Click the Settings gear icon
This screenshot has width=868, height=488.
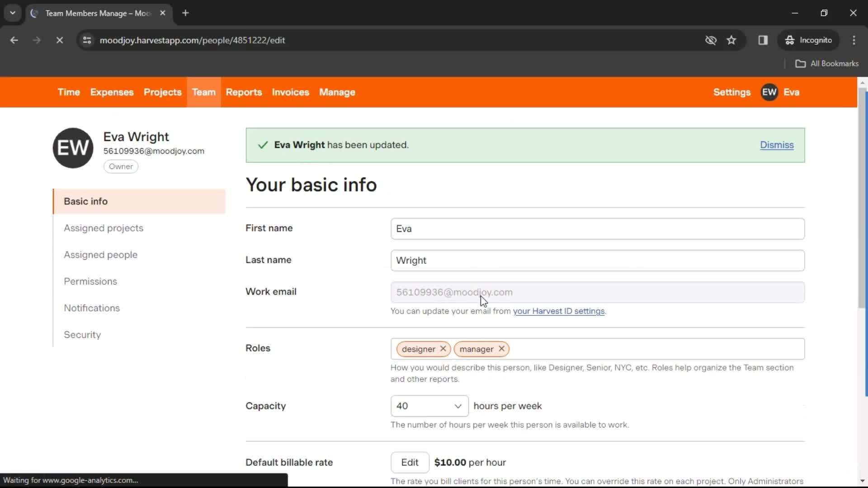[731, 92]
